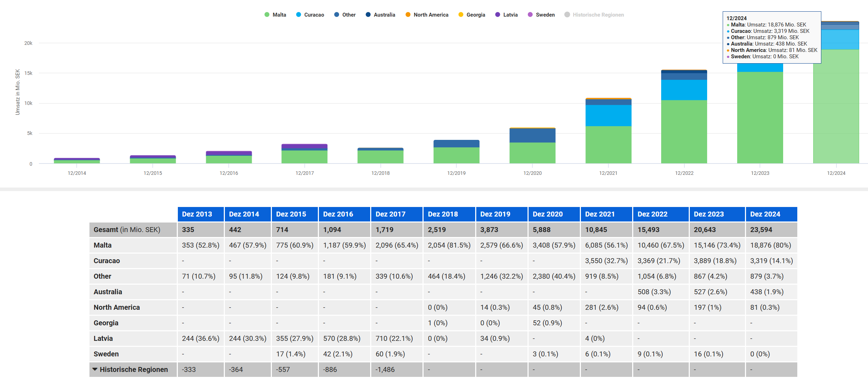The width and height of the screenshot is (868, 385).
Task: Click the Latvia purple legend marker
Action: pyautogui.click(x=497, y=14)
